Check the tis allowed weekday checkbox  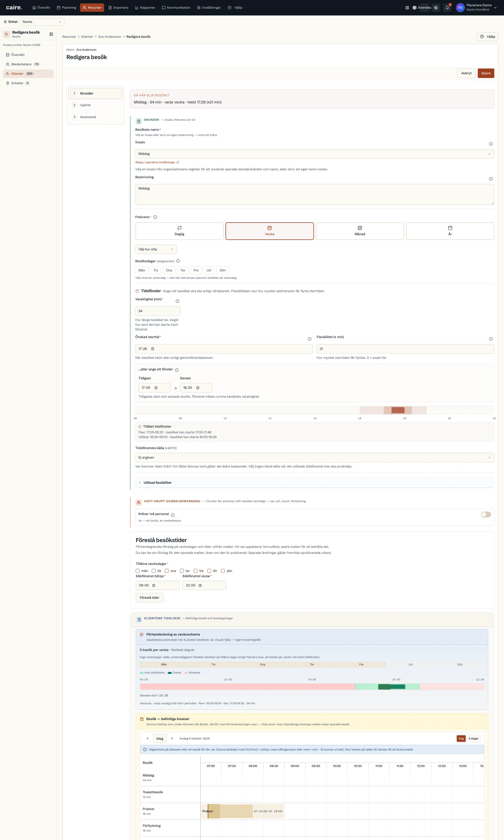(154, 571)
